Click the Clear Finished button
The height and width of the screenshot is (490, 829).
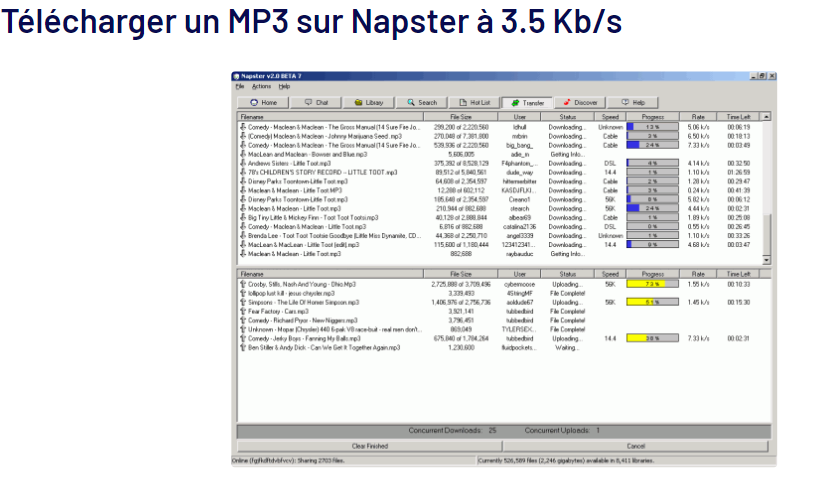pyautogui.click(x=370, y=446)
